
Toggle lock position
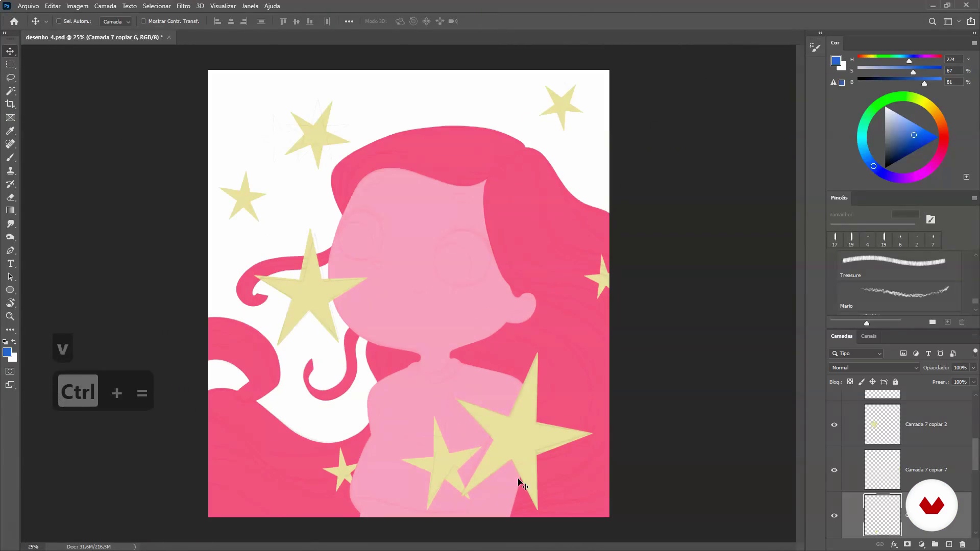(x=873, y=382)
